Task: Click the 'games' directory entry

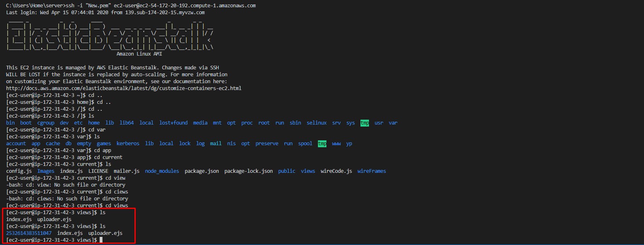Action: tap(104, 144)
